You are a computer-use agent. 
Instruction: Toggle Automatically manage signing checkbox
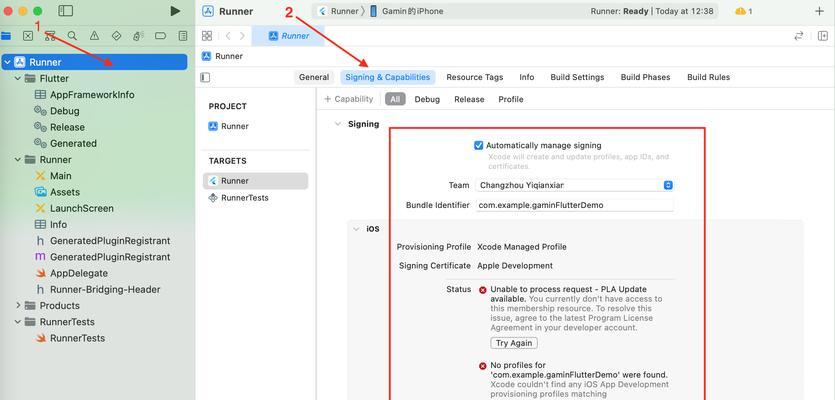point(478,145)
